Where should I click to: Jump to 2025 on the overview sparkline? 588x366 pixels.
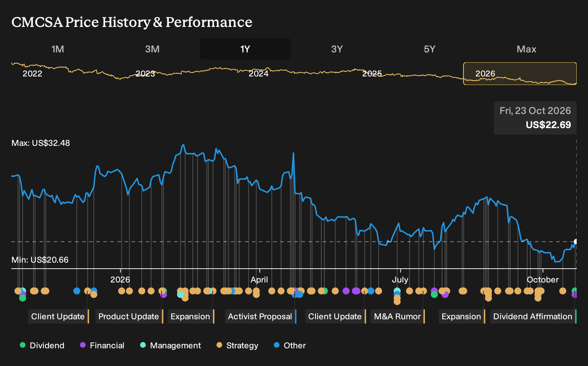click(x=372, y=74)
